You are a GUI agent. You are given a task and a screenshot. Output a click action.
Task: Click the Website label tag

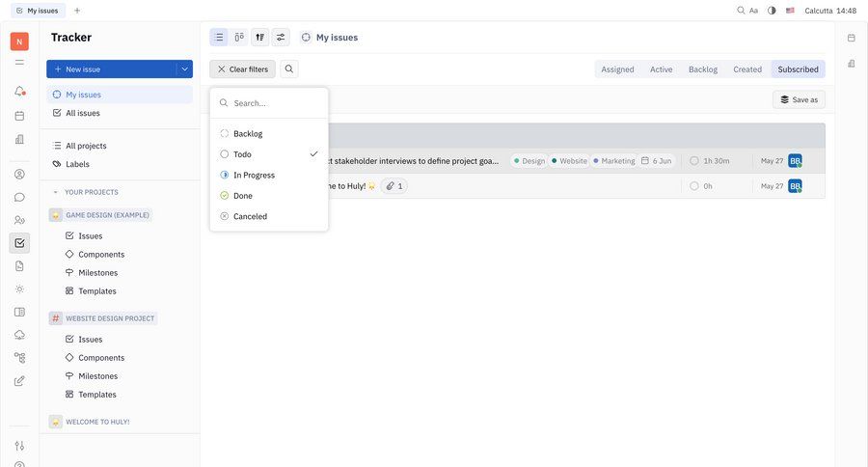pos(569,161)
